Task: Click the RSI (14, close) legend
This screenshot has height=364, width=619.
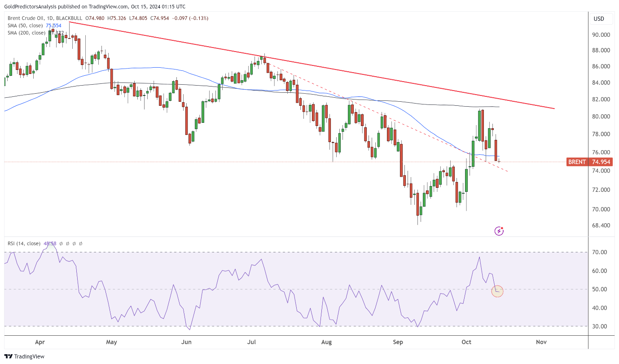Action: click(24, 243)
